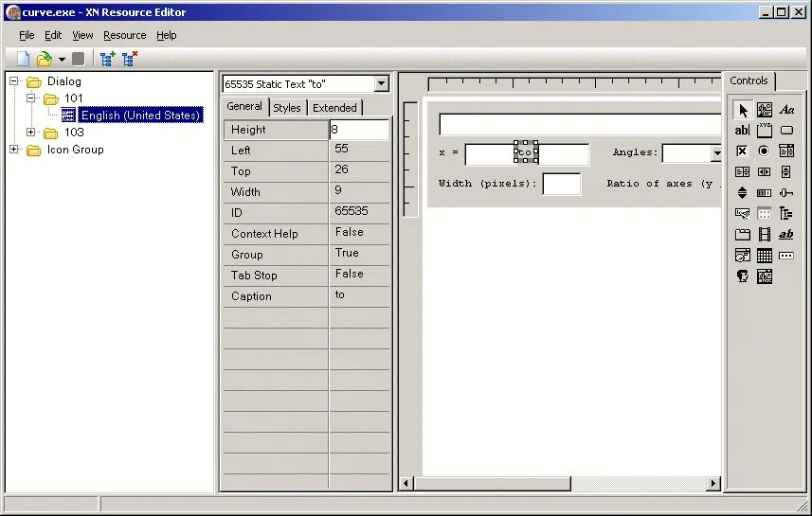This screenshot has height=516, width=812.
Task: Click the Caption value 'to'
Action: (359, 296)
